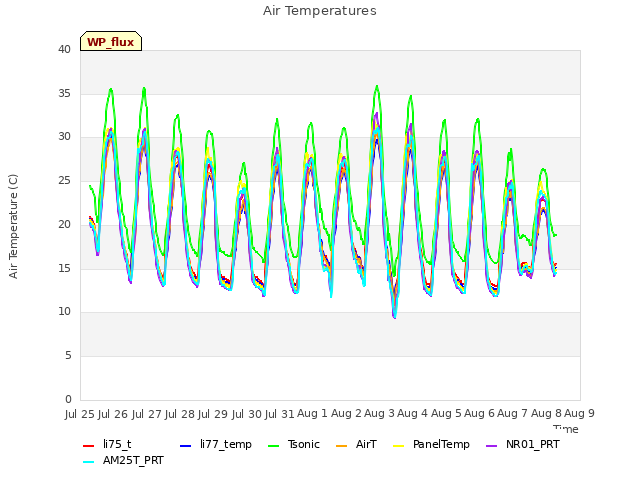This screenshot has width=640, height=480.
Task: Click the 10 y-axis tick label
Action: [64, 312]
